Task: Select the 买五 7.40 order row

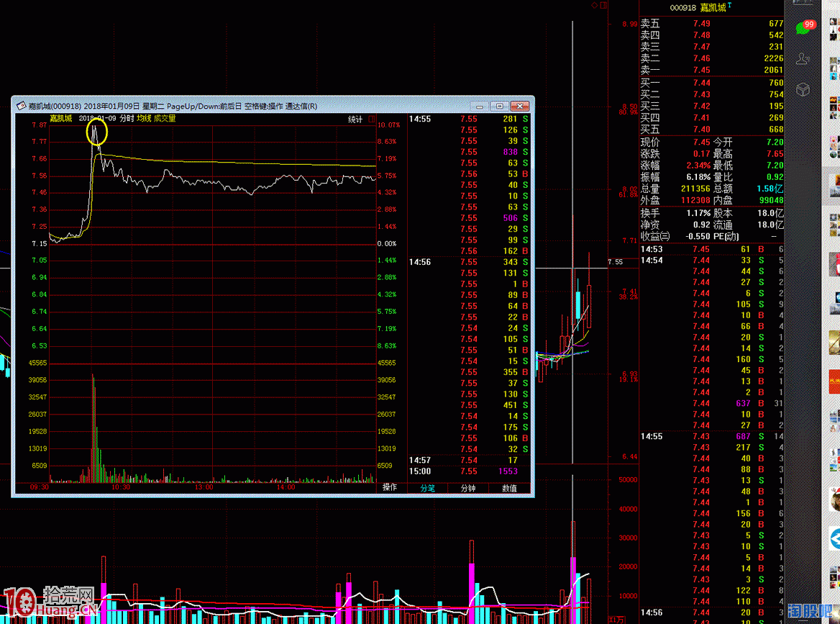Action: pyautogui.click(x=712, y=130)
